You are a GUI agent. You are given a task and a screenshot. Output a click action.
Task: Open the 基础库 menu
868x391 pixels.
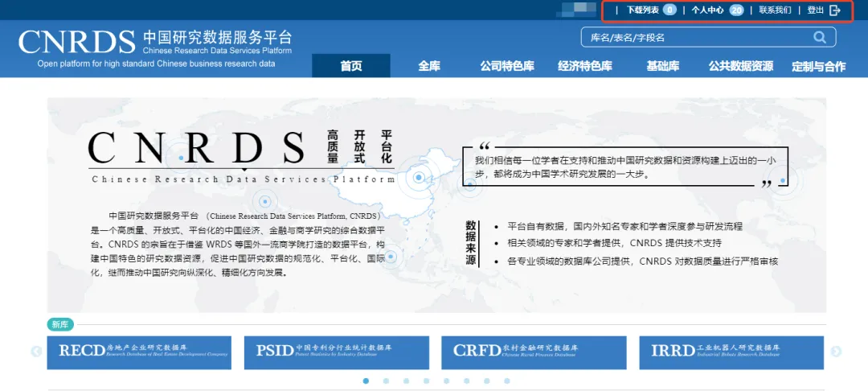662,67
